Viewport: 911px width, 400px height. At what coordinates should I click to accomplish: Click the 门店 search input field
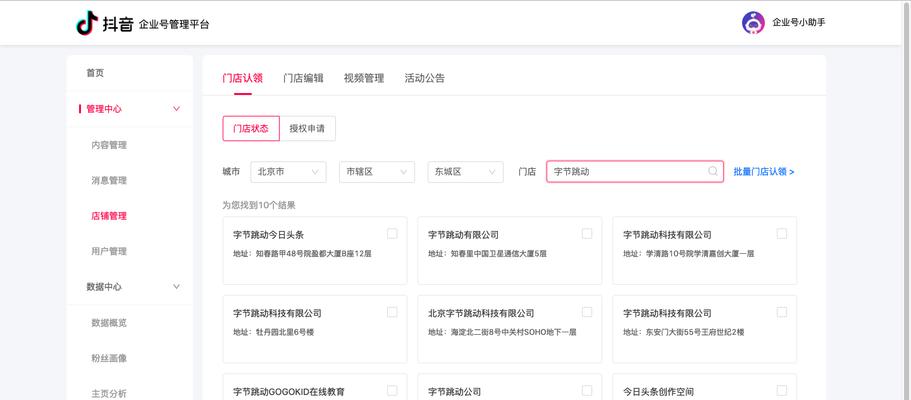[635, 172]
